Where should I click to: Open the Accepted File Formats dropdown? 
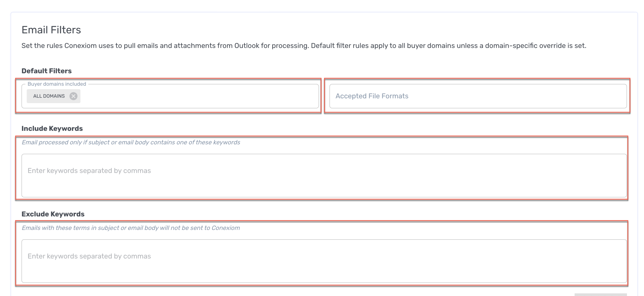(x=478, y=96)
